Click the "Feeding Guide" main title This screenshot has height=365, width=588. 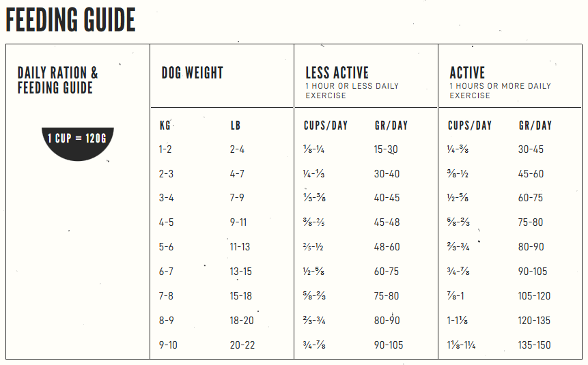click(x=71, y=21)
